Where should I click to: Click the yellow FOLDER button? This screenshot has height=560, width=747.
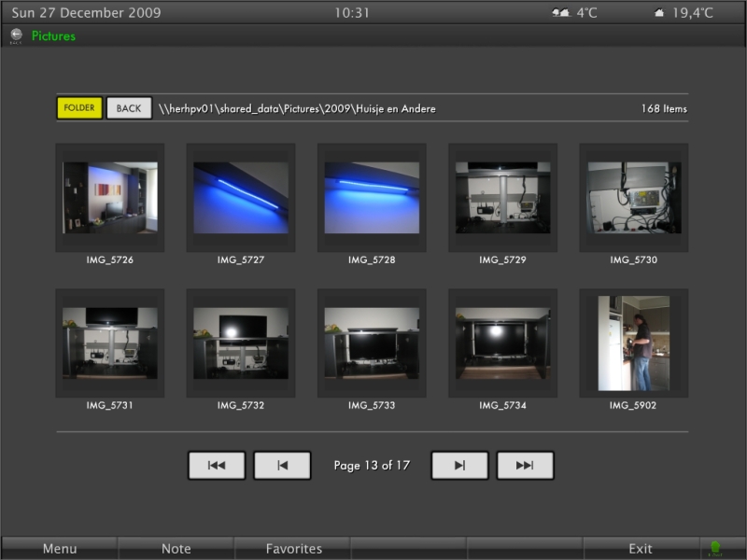(x=79, y=107)
